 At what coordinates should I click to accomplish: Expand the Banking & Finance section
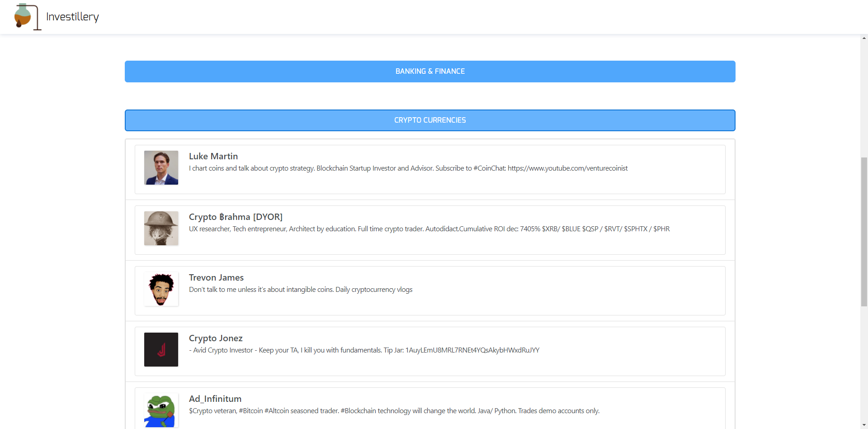point(430,71)
